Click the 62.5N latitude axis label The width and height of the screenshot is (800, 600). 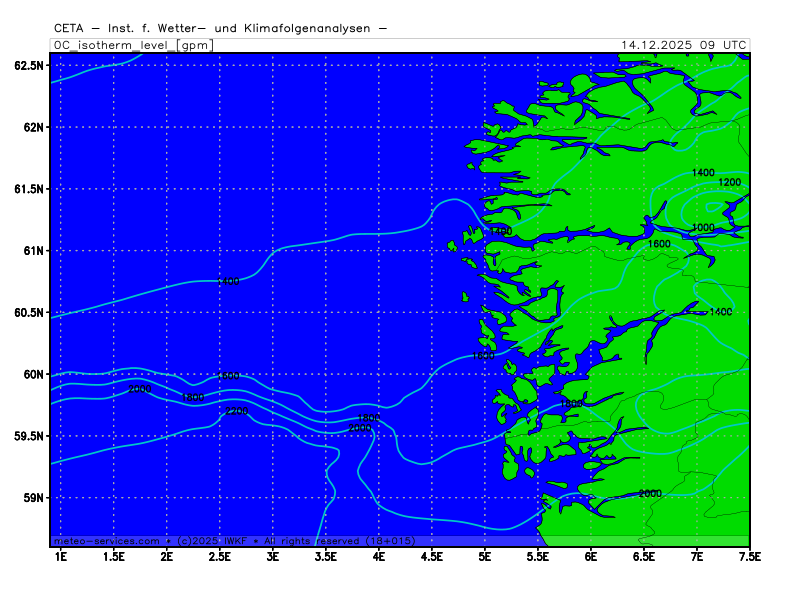pos(29,65)
